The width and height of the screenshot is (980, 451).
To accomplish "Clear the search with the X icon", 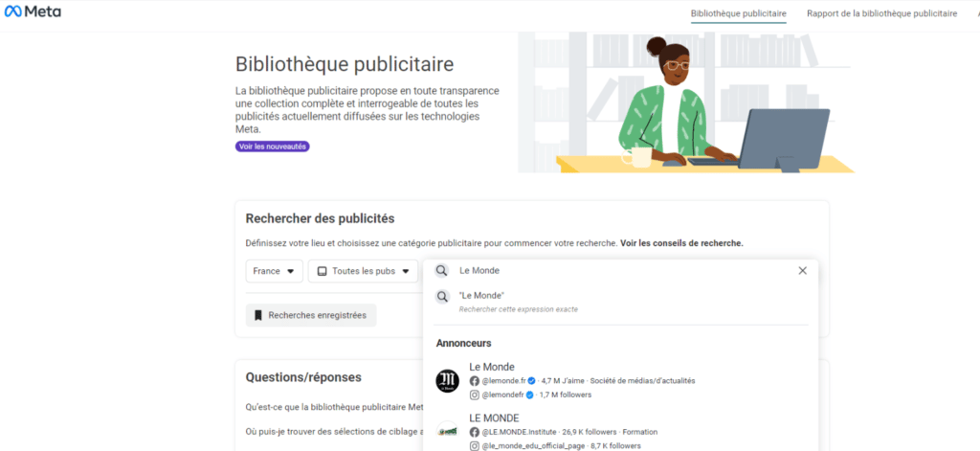I will coord(803,271).
